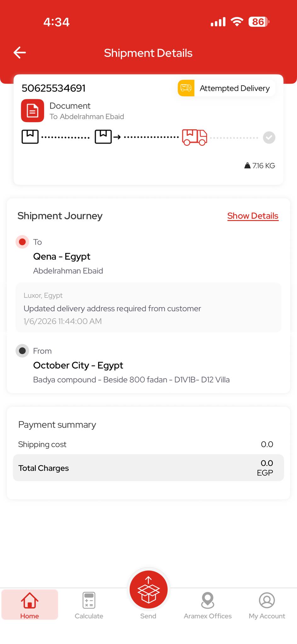Tap the yellow Attempted Delivery truck icon
This screenshot has height=644, width=297.
pyautogui.click(x=186, y=88)
